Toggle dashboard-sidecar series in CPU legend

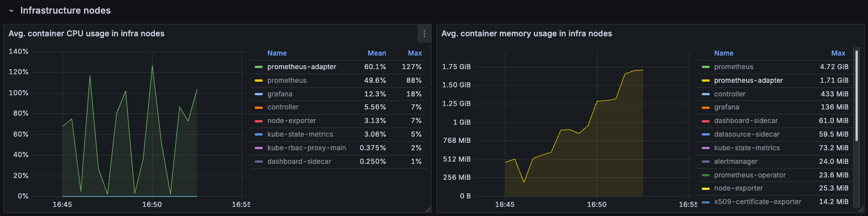[299, 162]
